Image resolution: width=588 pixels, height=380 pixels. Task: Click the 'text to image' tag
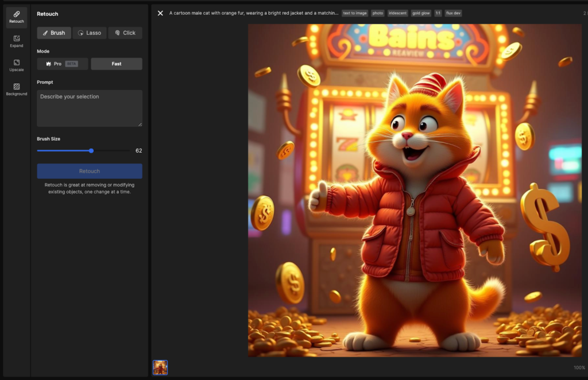[x=354, y=13]
